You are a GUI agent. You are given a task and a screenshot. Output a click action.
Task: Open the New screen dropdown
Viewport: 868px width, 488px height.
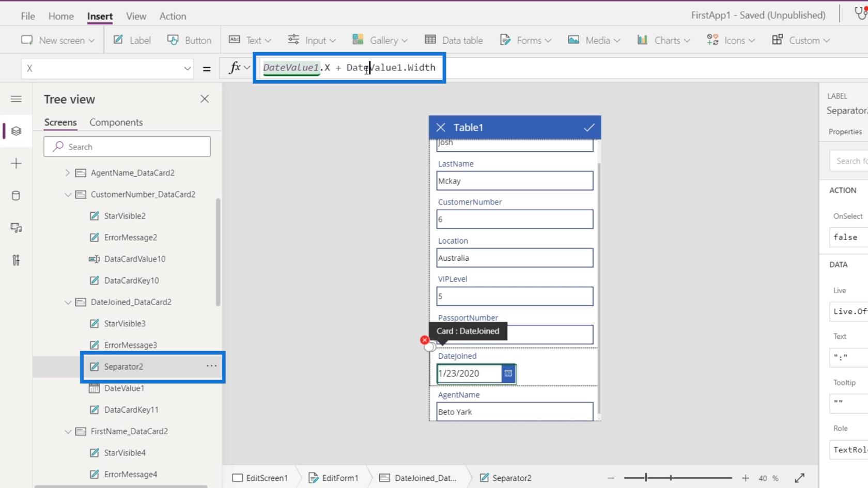coord(57,40)
